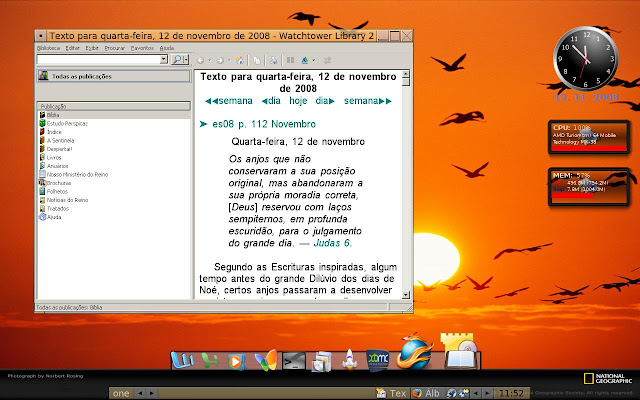Open the documents folder icon in dock

322,361
